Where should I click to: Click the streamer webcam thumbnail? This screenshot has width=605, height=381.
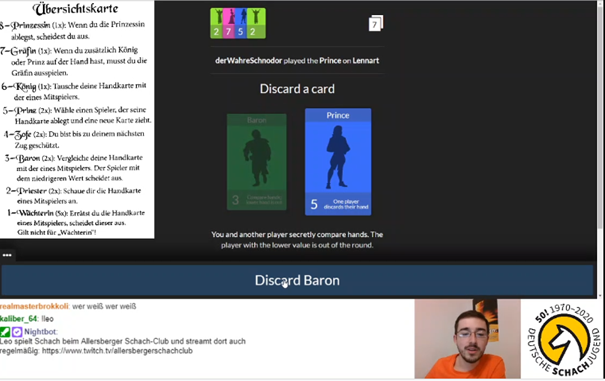(x=467, y=339)
